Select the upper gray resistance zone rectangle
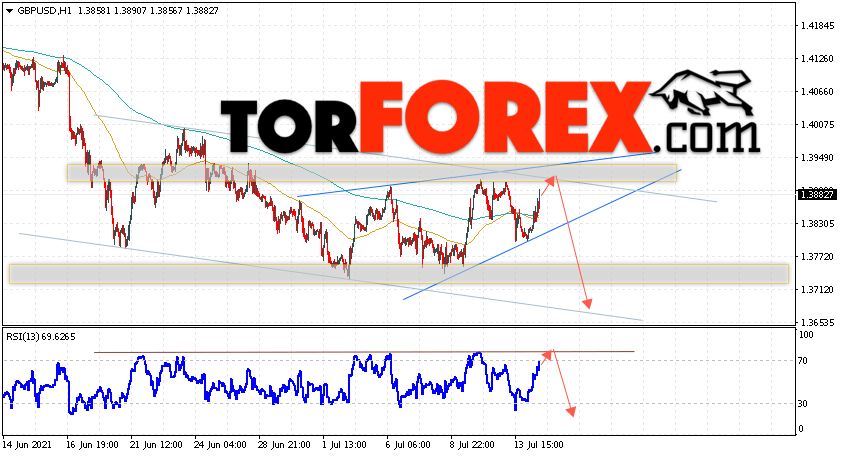Viewport: 841px width, 456px height. pyautogui.click(x=372, y=173)
